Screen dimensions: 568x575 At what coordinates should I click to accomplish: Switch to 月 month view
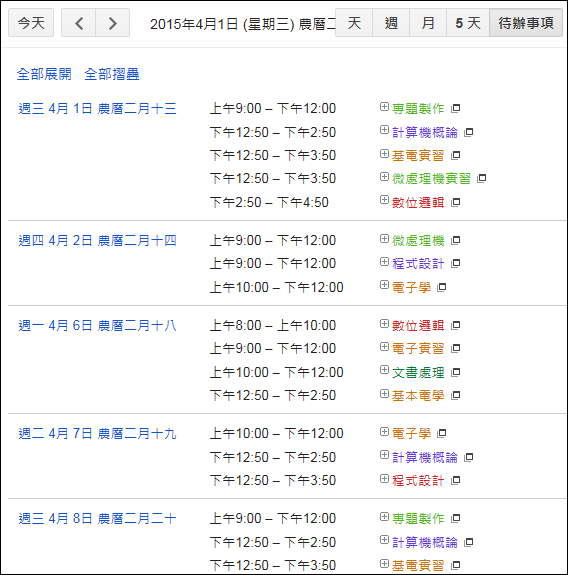pyautogui.click(x=428, y=23)
